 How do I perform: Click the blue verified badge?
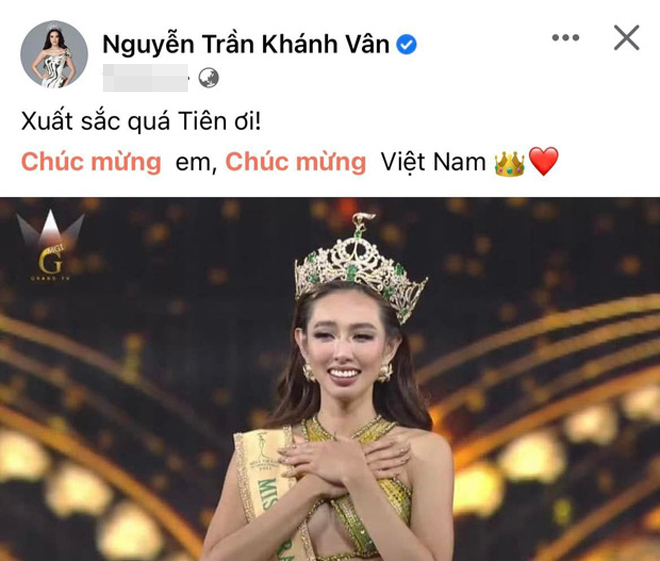pyautogui.click(x=406, y=45)
